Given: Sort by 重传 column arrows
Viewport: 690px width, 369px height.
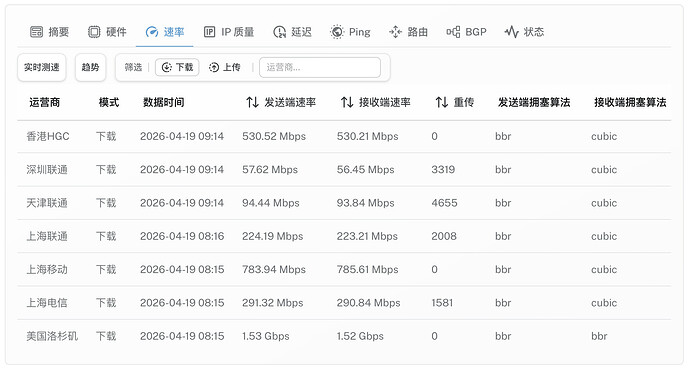Looking at the screenshot, I should pyautogui.click(x=442, y=102).
